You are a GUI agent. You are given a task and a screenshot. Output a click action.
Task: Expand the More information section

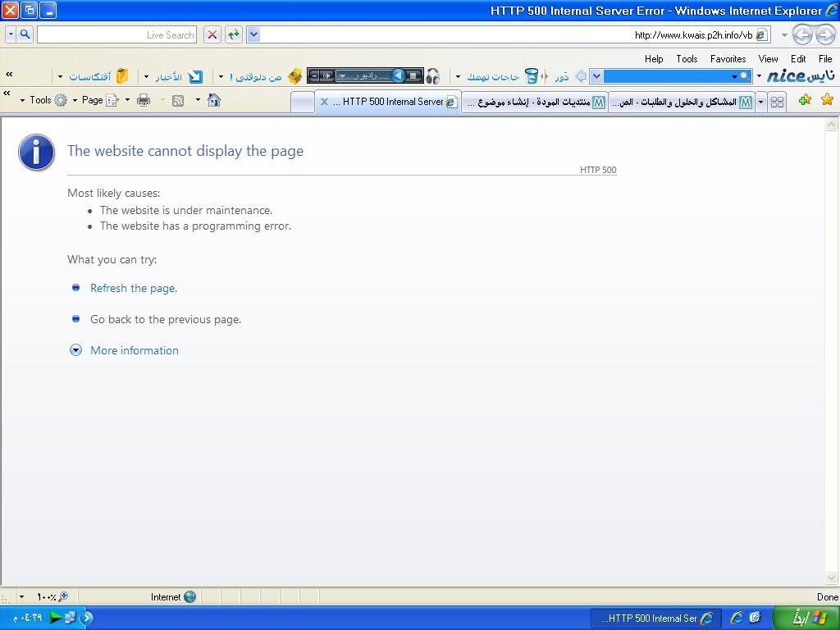pos(134,350)
